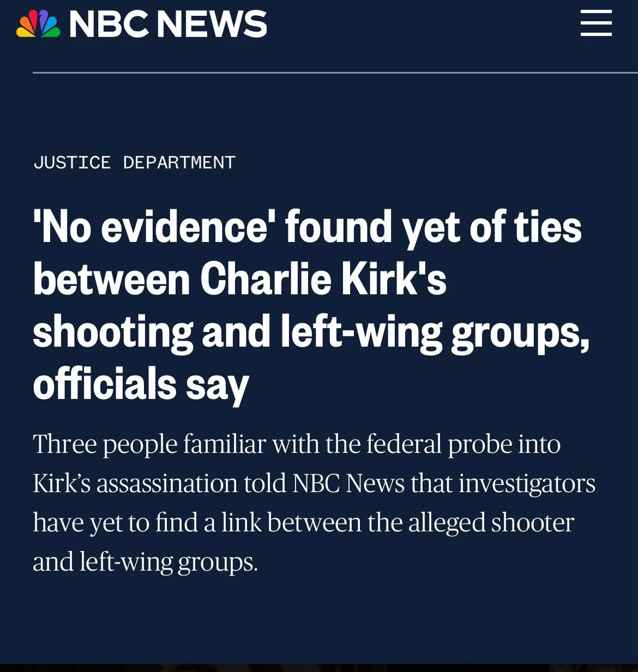Click the word "NEWS" in the header logo
Image resolution: width=638 pixels, height=672 pixels.
point(212,25)
